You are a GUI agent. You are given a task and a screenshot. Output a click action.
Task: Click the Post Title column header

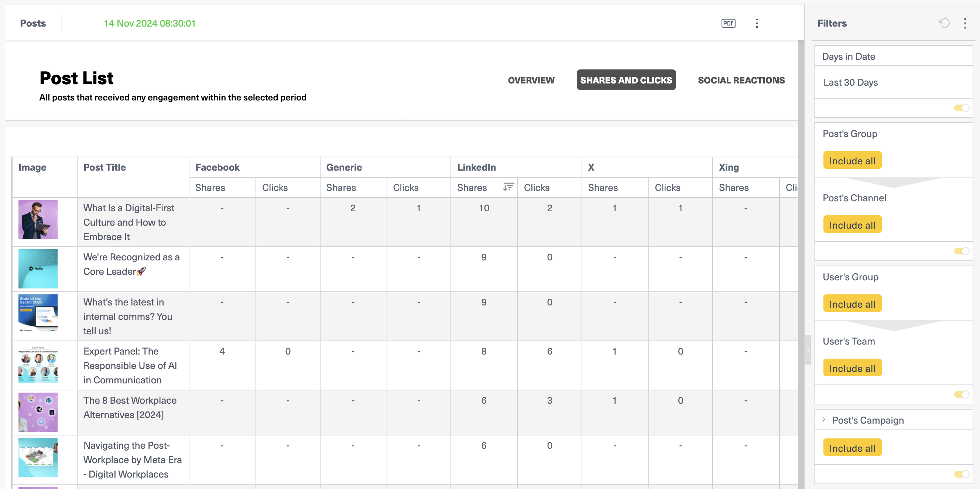(x=104, y=167)
